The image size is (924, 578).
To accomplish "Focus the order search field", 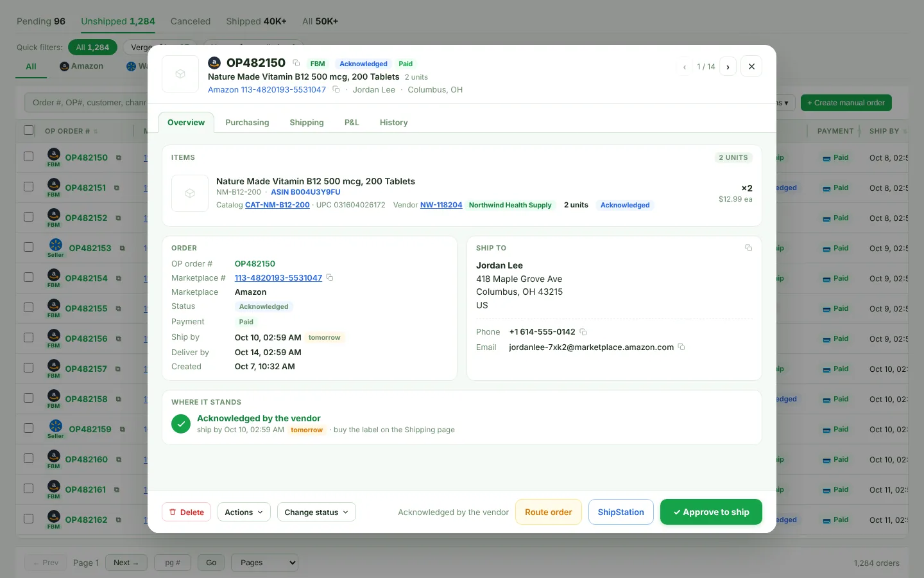I will [86, 103].
